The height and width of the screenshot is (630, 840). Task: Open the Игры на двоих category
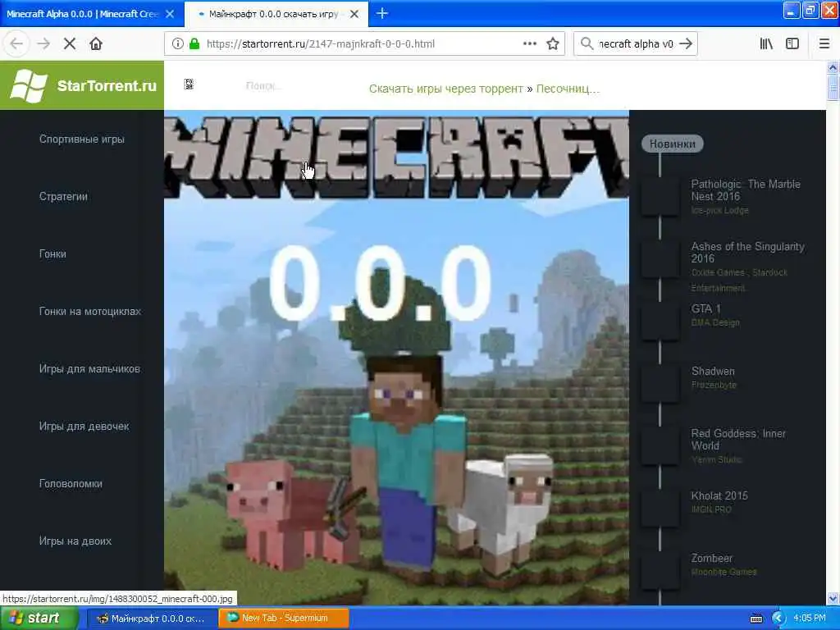(x=75, y=541)
